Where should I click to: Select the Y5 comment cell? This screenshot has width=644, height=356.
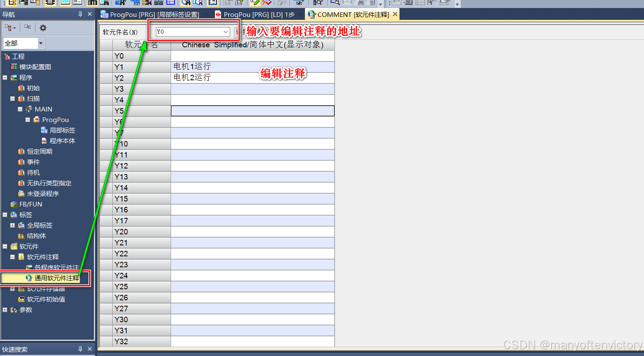tap(253, 111)
